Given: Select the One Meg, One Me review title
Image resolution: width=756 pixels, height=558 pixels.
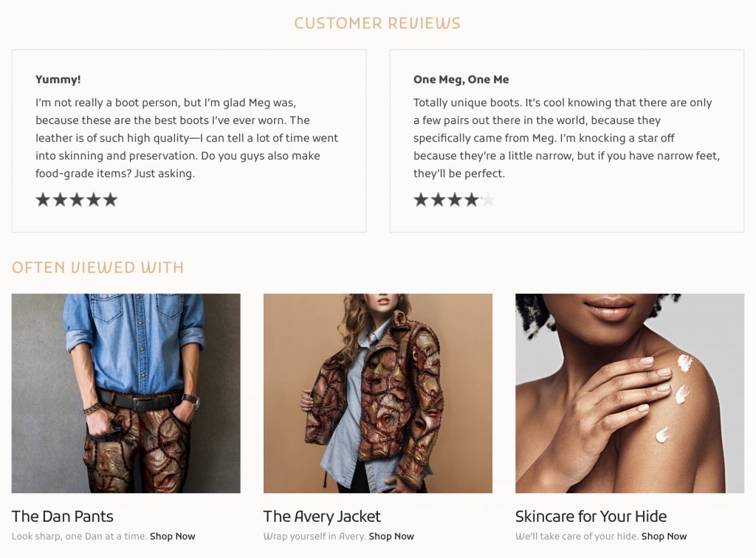Looking at the screenshot, I should 461,80.
